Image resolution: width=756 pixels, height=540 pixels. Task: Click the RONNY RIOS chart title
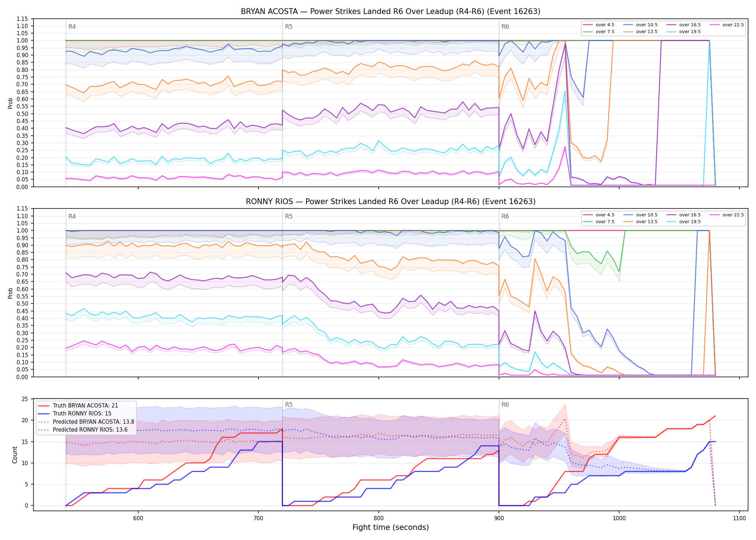pyautogui.click(x=391, y=202)
